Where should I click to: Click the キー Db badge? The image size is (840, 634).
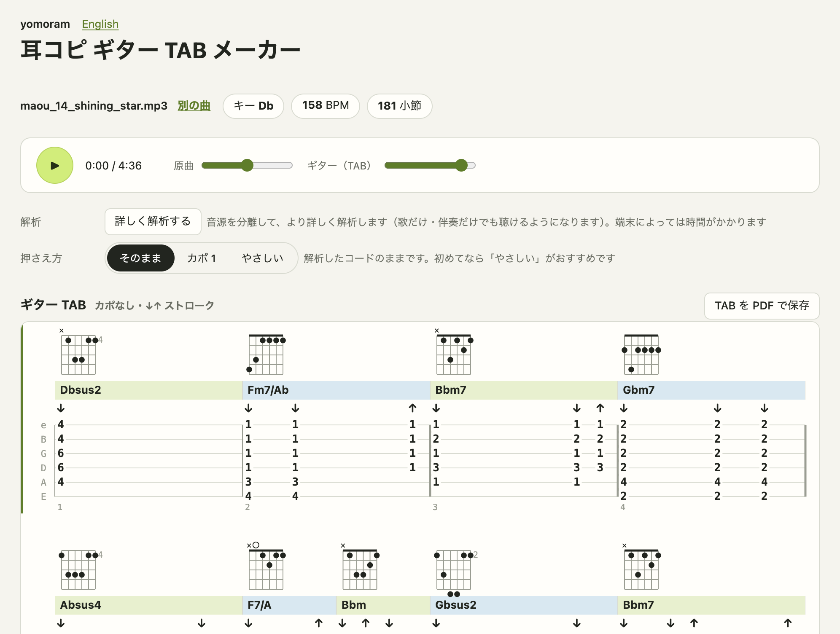tap(253, 106)
